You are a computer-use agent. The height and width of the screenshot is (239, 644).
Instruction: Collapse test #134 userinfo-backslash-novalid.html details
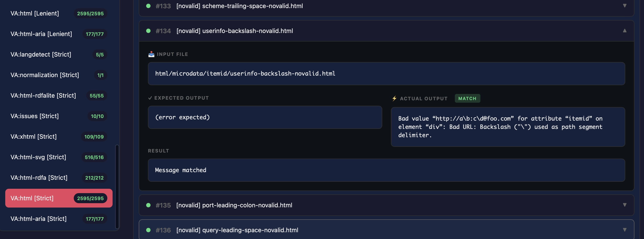pyautogui.click(x=625, y=31)
